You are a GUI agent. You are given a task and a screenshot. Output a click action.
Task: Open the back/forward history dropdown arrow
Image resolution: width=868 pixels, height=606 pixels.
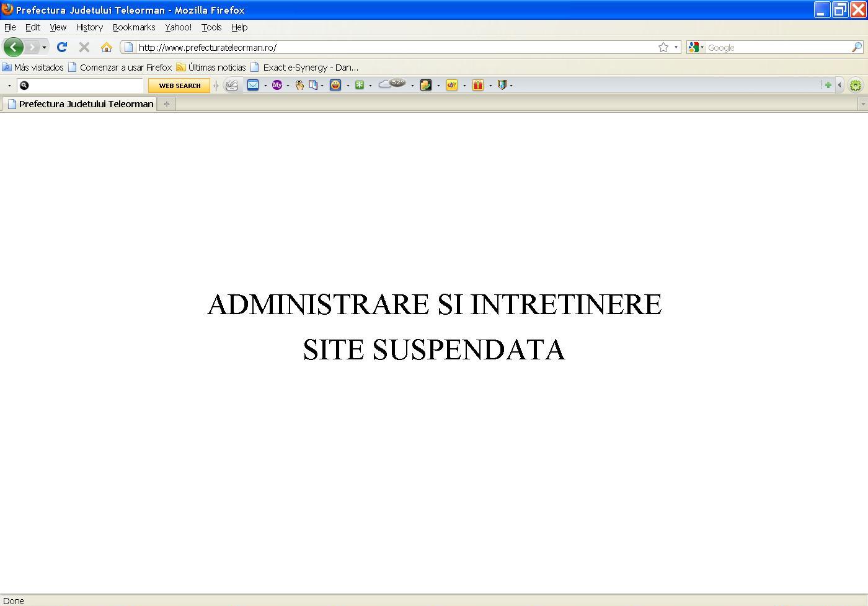tap(44, 47)
